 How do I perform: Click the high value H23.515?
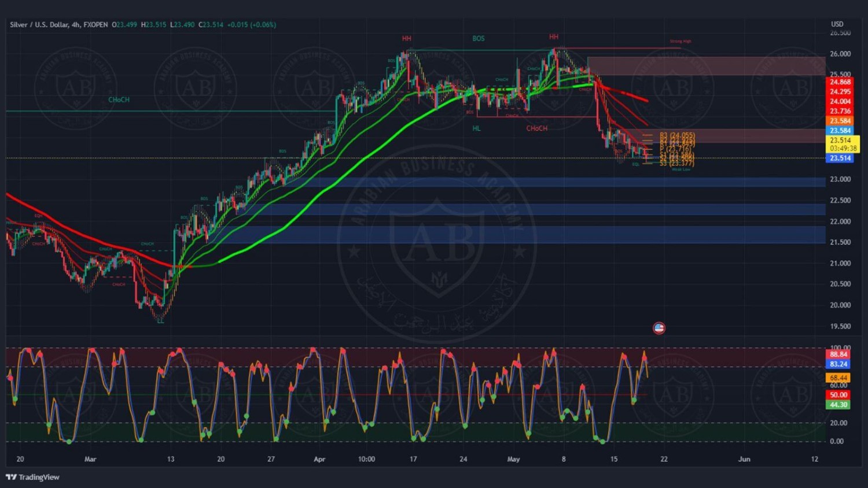tap(153, 25)
